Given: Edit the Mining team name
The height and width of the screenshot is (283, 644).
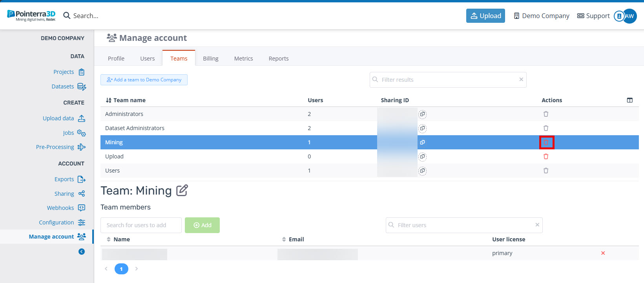Looking at the screenshot, I should point(182,190).
